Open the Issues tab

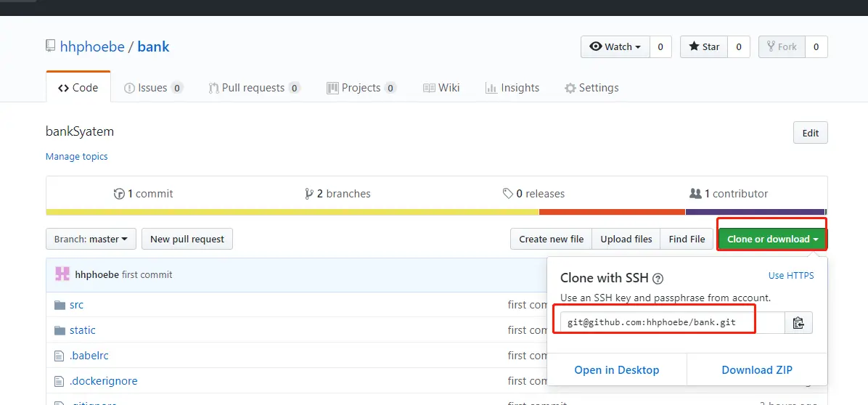(153, 87)
